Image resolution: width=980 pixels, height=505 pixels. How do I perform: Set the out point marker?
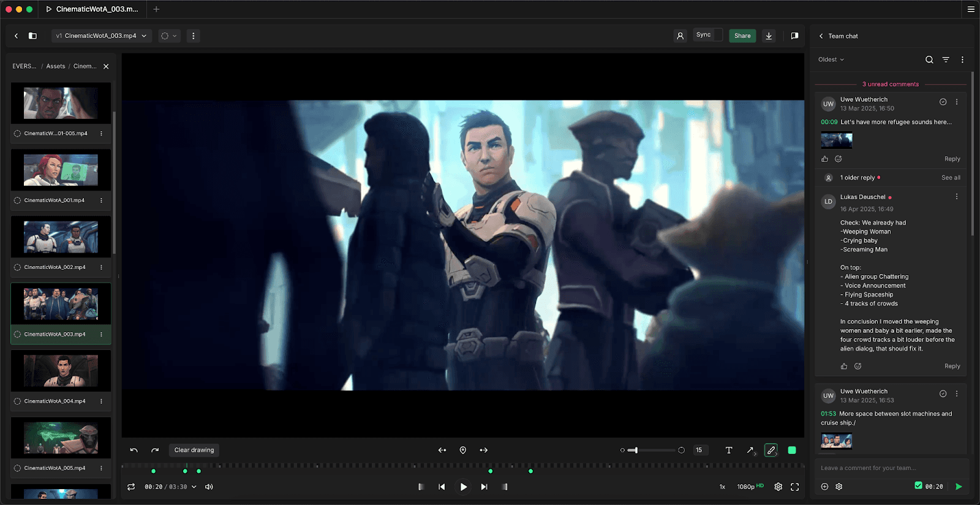505,487
